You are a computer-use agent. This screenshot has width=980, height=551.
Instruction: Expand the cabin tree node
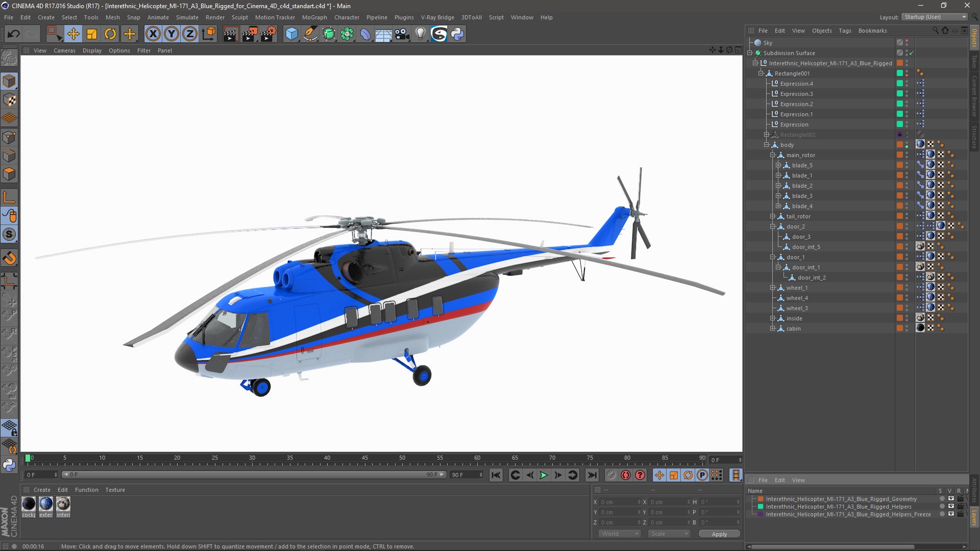click(x=772, y=329)
